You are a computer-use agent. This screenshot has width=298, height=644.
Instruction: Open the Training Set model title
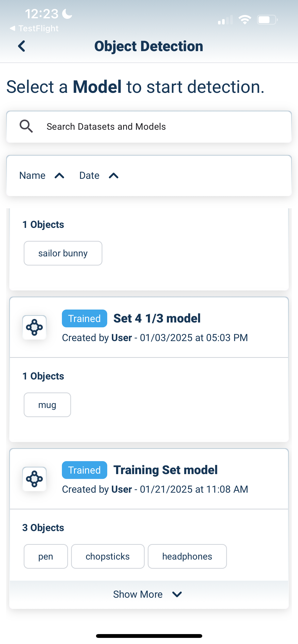click(x=166, y=470)
